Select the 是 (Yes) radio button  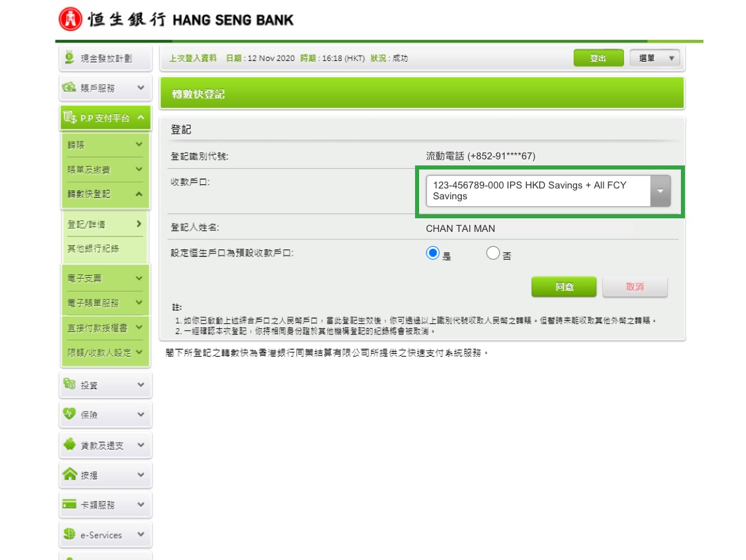point(433,253)
